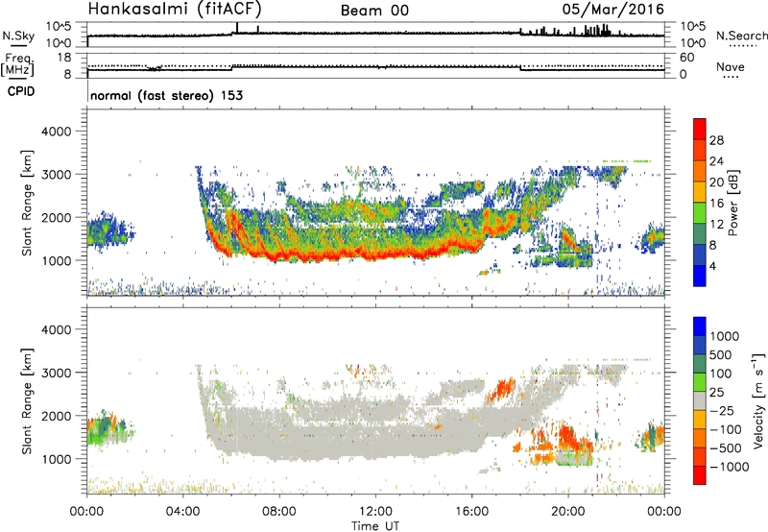This screenshot has width=768, height=532.
Task: Click the '4' tick on Power colorbar
Action: point(713,266)
